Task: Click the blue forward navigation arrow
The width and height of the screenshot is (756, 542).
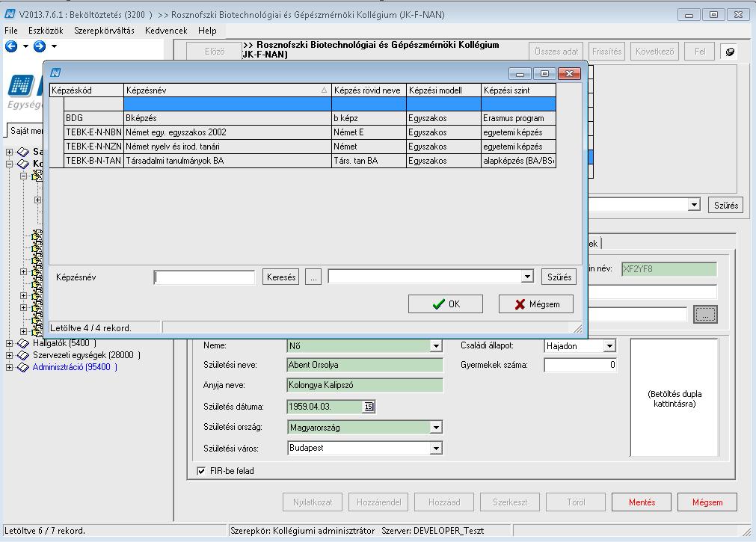Action: 40,46
